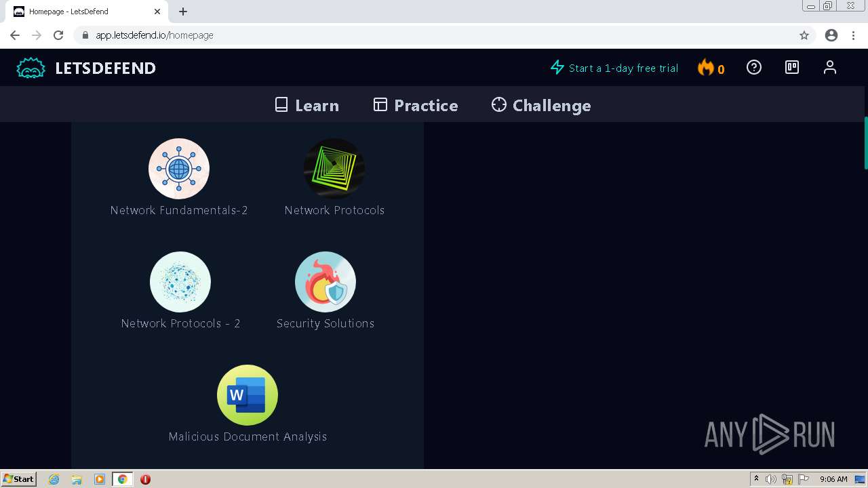Viewport: 868px width, 488px height.
Task: Open the Malicious Document Analysis Word icon
Action: tap(248, 395)
